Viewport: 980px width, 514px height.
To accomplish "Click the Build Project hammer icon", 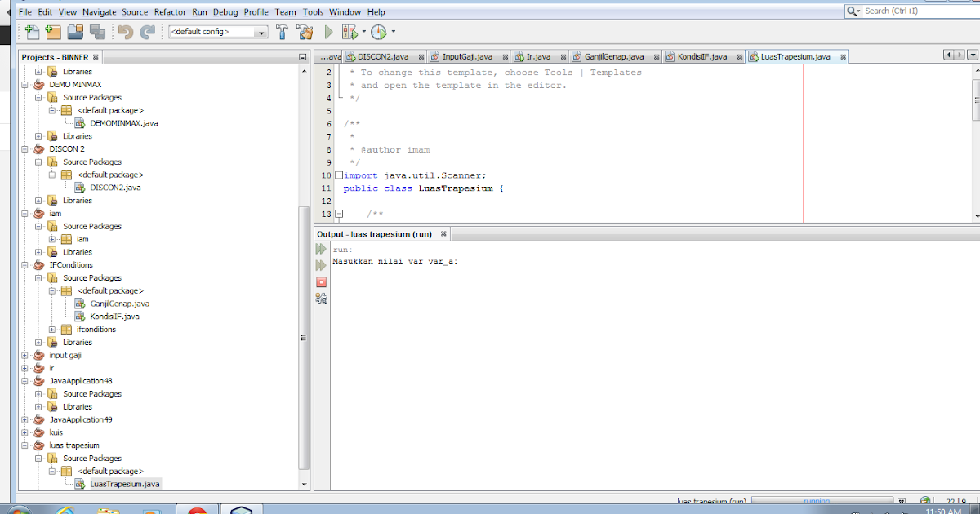I will click(283, 32).
